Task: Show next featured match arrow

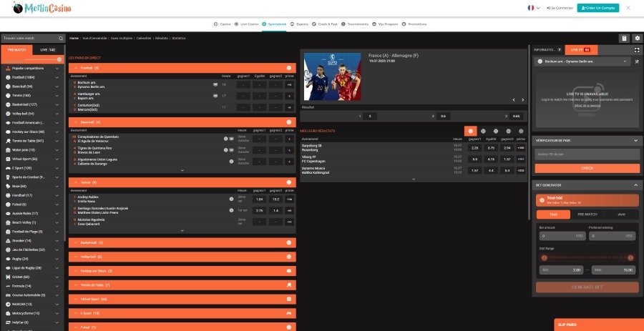Action: 522,99
